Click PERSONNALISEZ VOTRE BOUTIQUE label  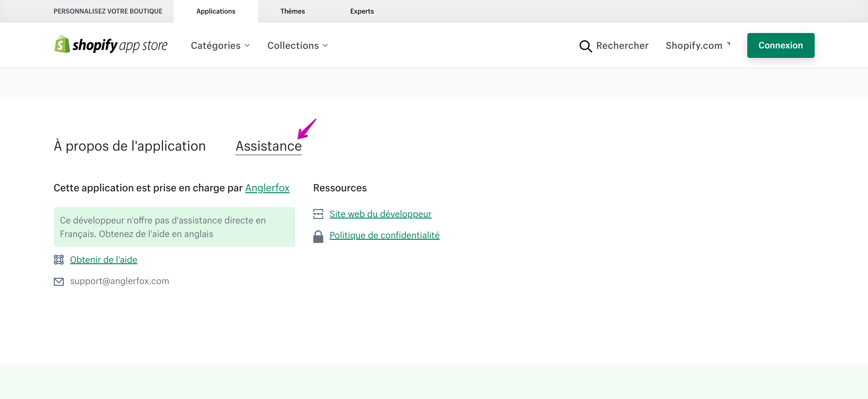pyautogui.click(x=108, y=11)
